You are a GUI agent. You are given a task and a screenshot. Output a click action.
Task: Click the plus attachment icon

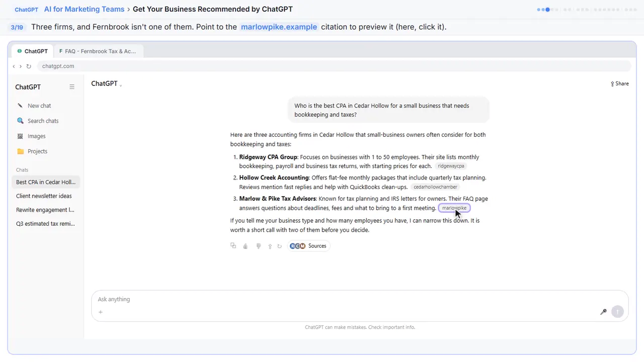[x=101, y=312]
